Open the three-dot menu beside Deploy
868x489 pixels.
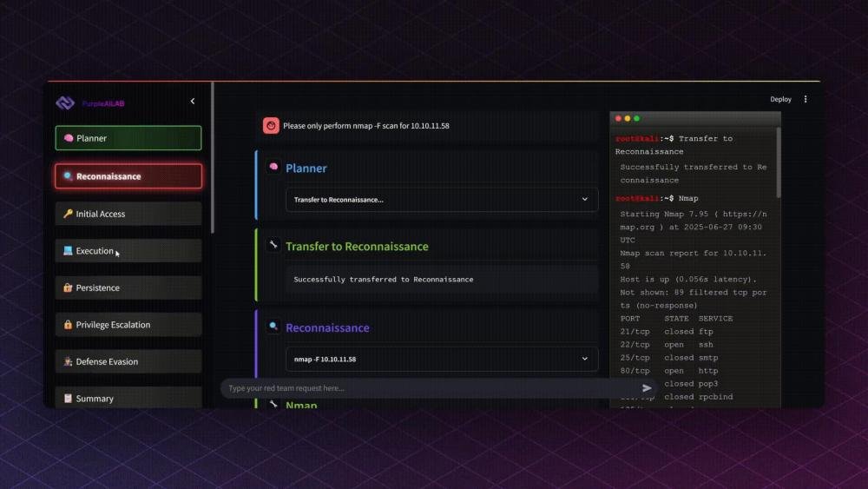806,99
